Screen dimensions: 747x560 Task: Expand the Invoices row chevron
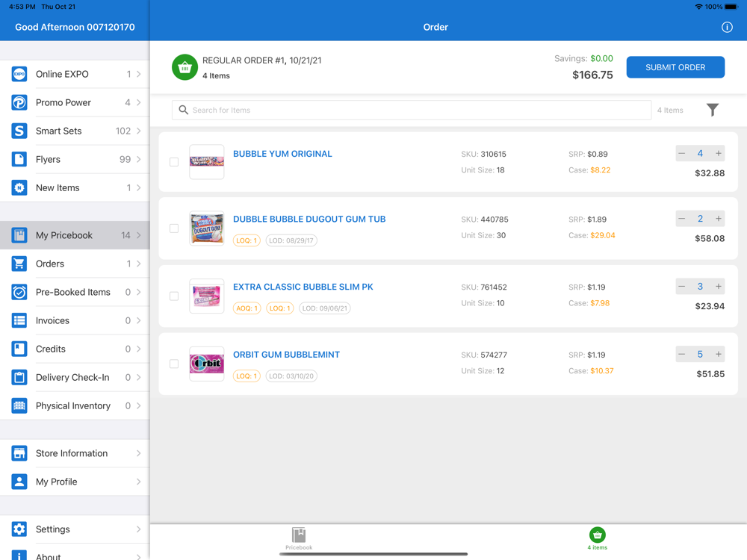[x=139, y=320]
